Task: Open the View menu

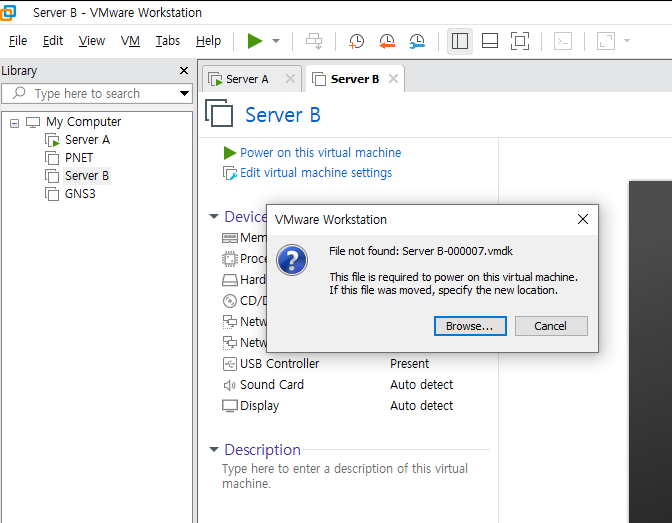Action: coord(92,41)
